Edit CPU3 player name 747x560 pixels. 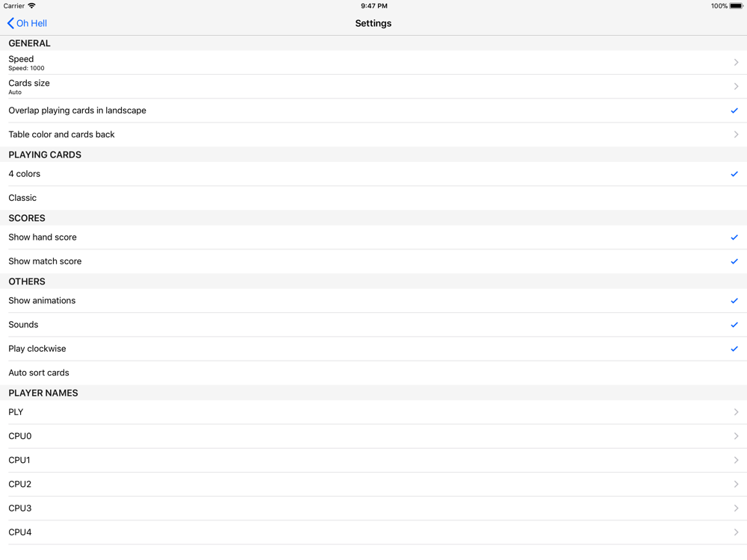(x=373, y=508)
